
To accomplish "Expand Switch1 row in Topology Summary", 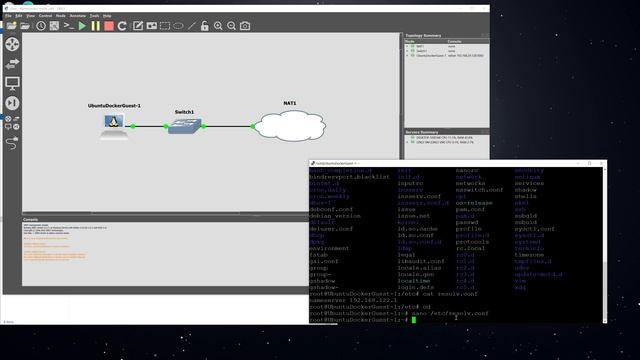I will tap(407, 51).
